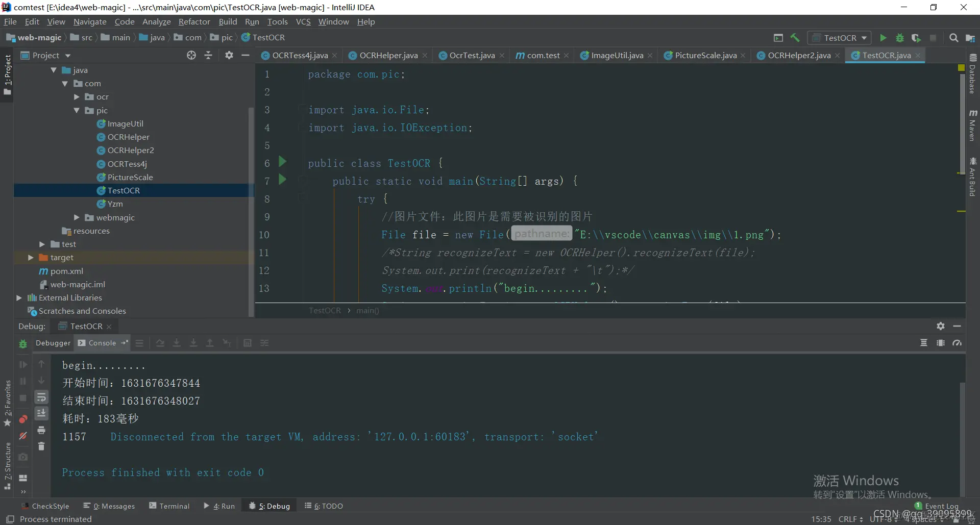Open the TestOCR run configuration dropdown
980x525 pixels.
[x=840, y=38]
